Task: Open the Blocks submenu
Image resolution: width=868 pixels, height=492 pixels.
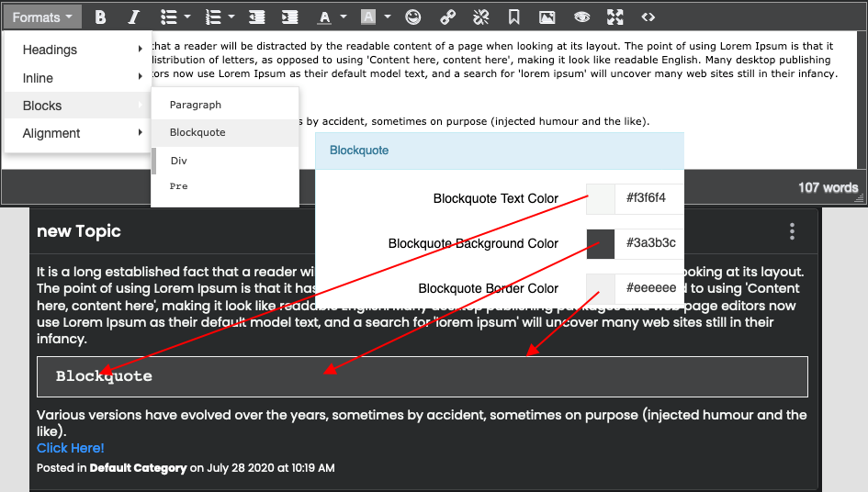Action: tap(78, 106)
